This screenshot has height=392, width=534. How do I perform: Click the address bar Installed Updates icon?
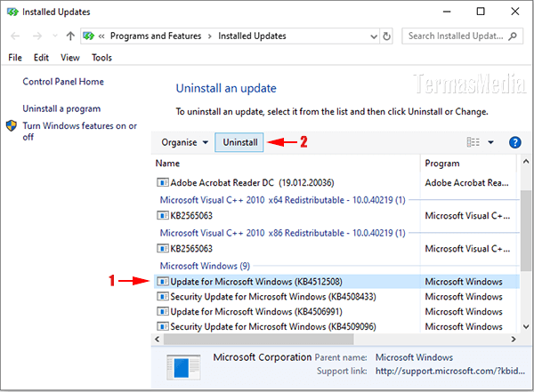click(88, 36)
